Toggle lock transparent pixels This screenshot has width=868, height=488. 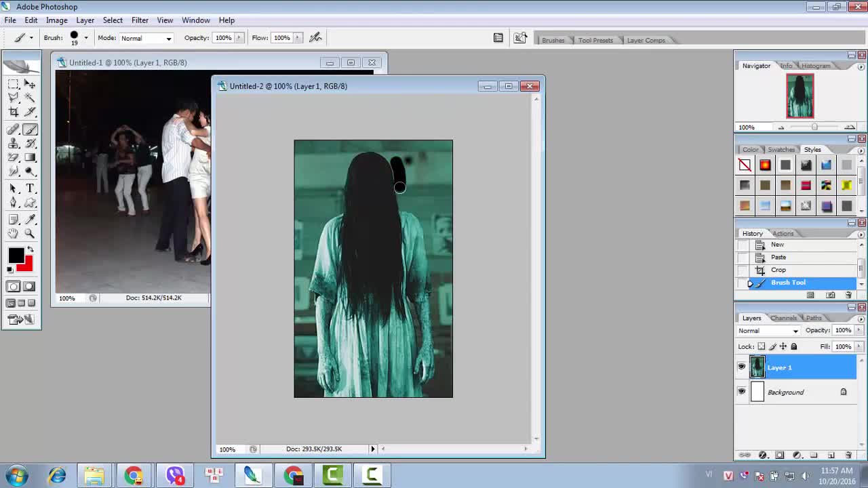[762, 346]
